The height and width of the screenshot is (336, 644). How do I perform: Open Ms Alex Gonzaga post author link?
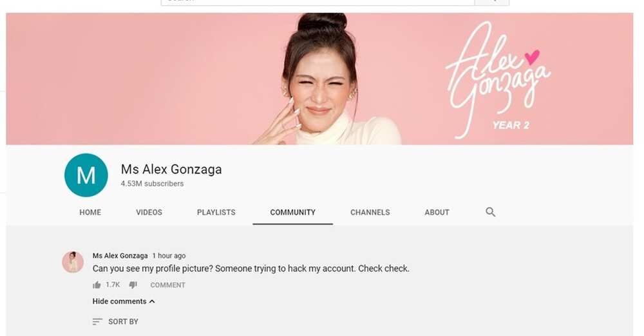(x=120, y=256)
